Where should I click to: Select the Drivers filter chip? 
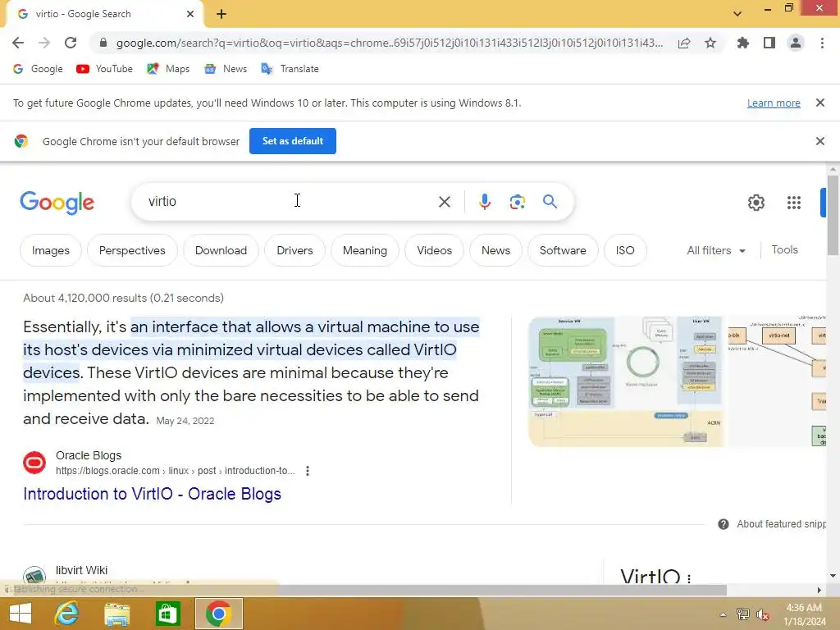click(x=294, y=250)
